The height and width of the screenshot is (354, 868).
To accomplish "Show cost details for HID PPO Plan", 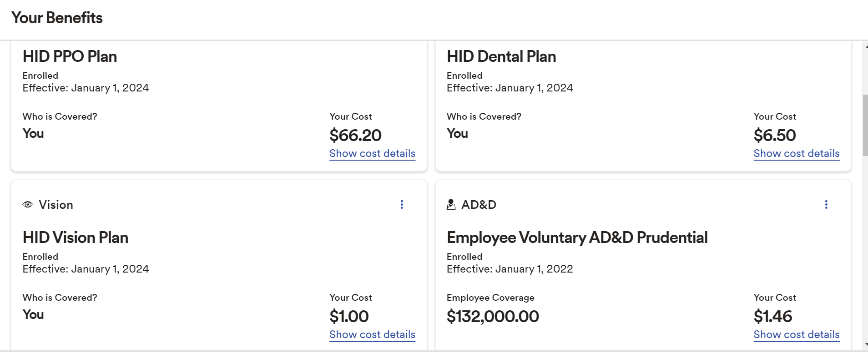I will [372, 154].
